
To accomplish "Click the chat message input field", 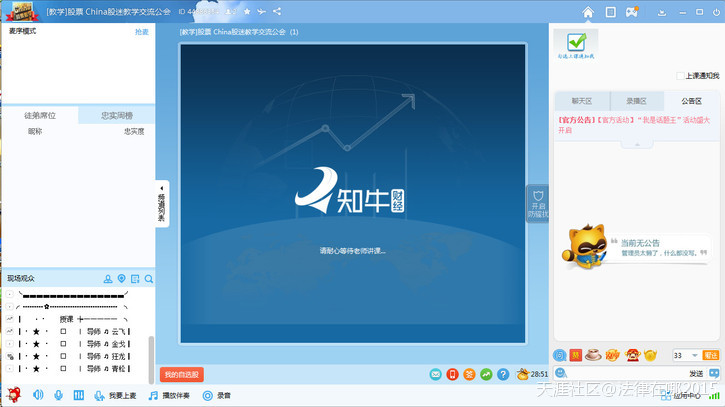I will [627, 373].
